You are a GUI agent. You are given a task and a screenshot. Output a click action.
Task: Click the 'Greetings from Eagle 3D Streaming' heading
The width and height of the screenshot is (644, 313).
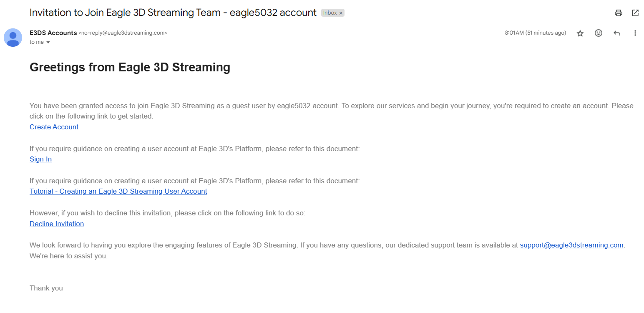(130, 67)
